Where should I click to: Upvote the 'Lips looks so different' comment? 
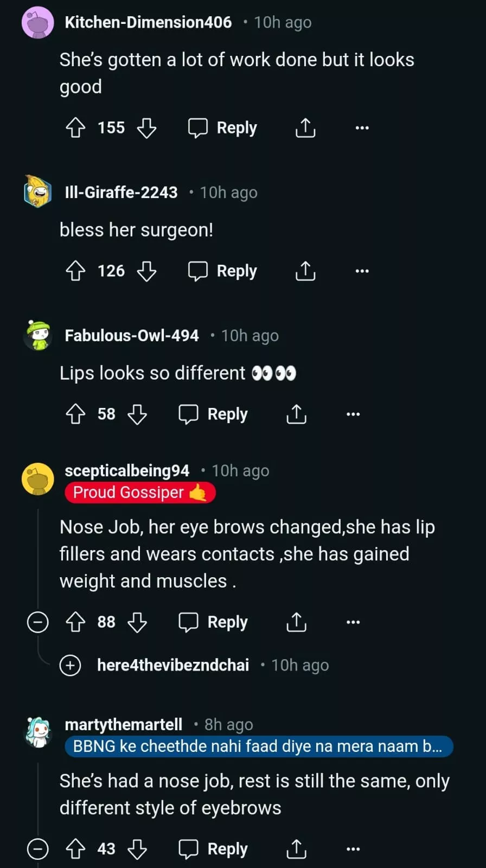pos(75,414)
